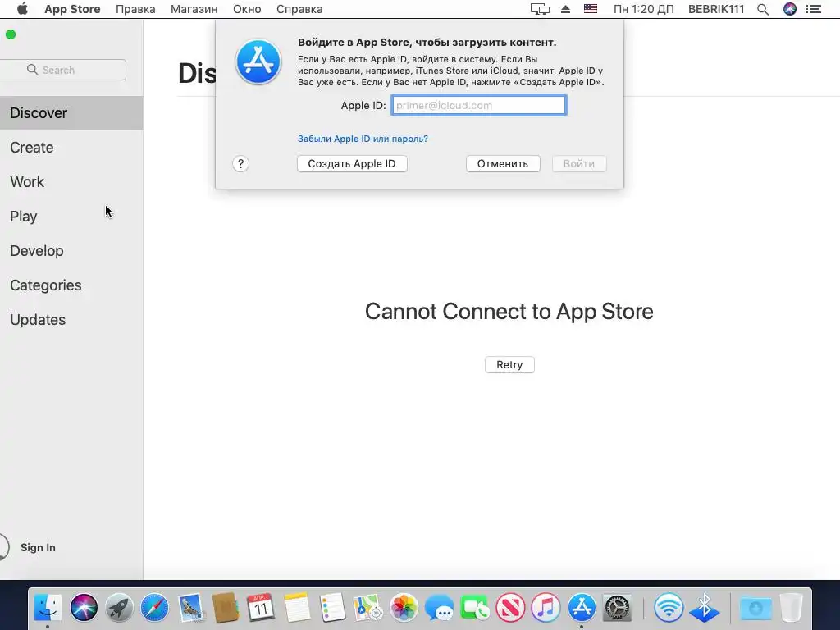Open Contacts book in Dock
The height and width of the screenshot is (630, 840).
tap(226, 608)
